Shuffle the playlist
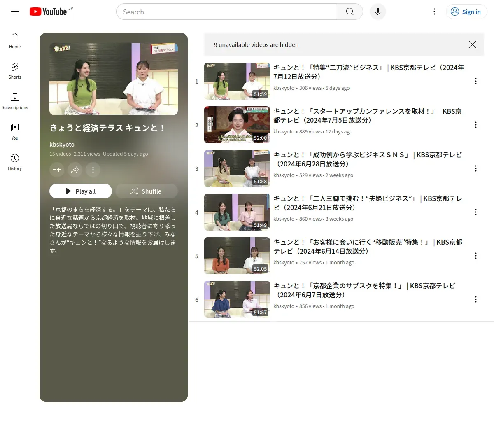Screen dimensions: 494x448 [x=147, y=191]
